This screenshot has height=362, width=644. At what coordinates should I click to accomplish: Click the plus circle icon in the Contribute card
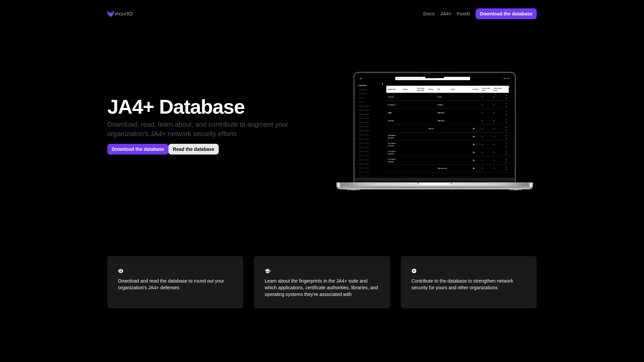(x=414, y=271)
